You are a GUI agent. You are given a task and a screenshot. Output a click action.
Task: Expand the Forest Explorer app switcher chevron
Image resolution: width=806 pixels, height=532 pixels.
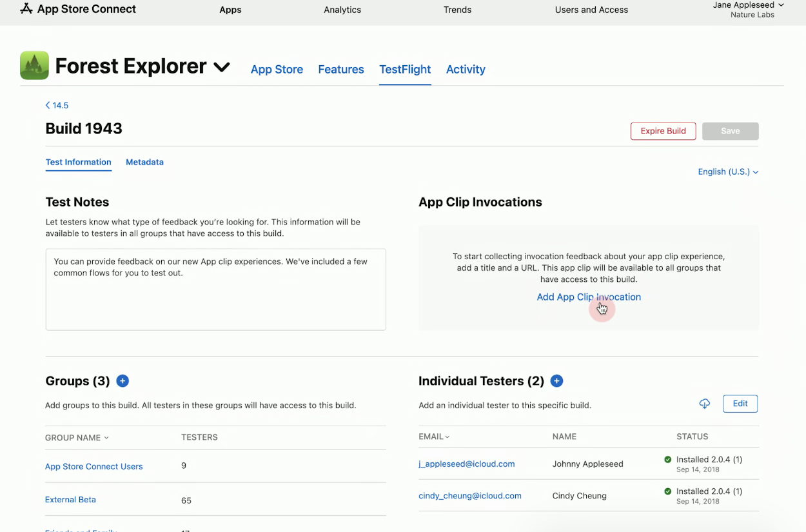pos(222,66)
